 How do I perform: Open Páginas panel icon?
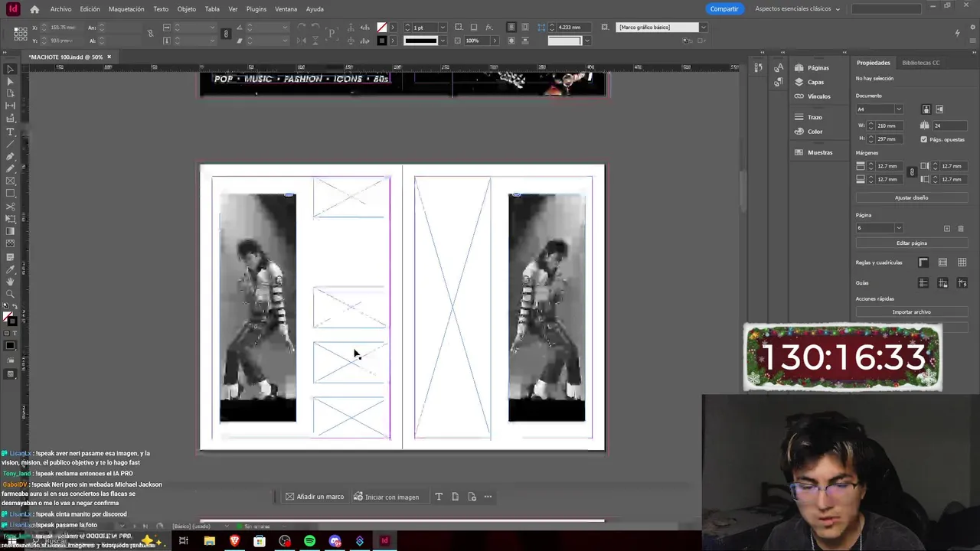pos(799,67)
